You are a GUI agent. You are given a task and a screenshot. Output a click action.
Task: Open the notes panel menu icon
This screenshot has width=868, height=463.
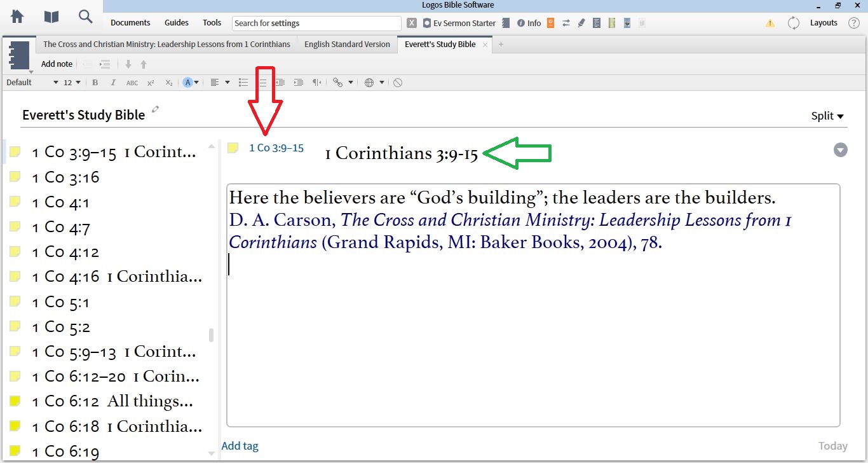(x=20, y=56)
